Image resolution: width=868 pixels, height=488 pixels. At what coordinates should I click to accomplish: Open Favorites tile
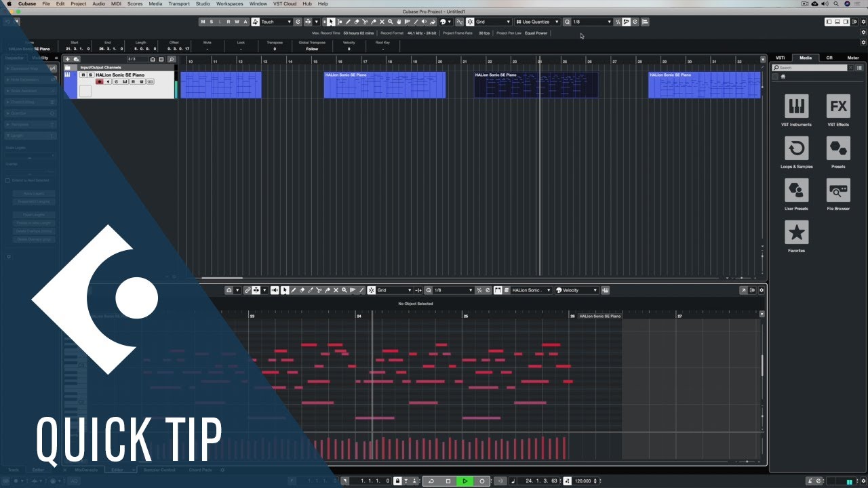tap(796, 232)
